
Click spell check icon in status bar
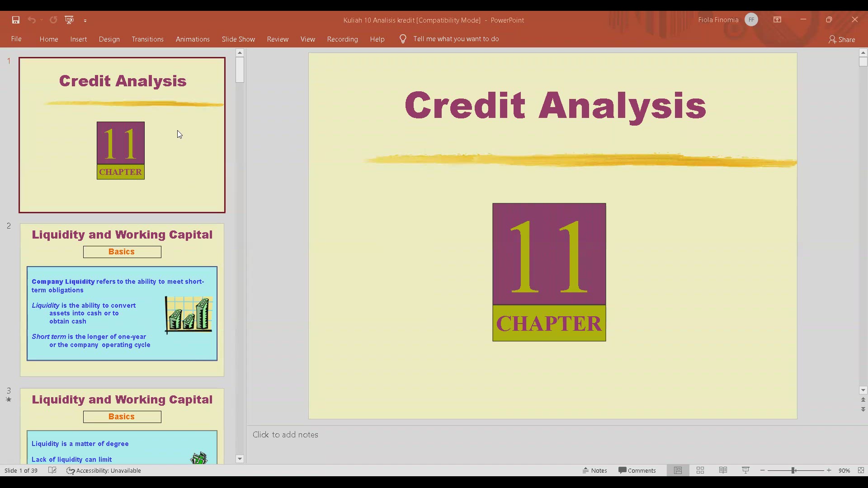click(x=52, y=470)
